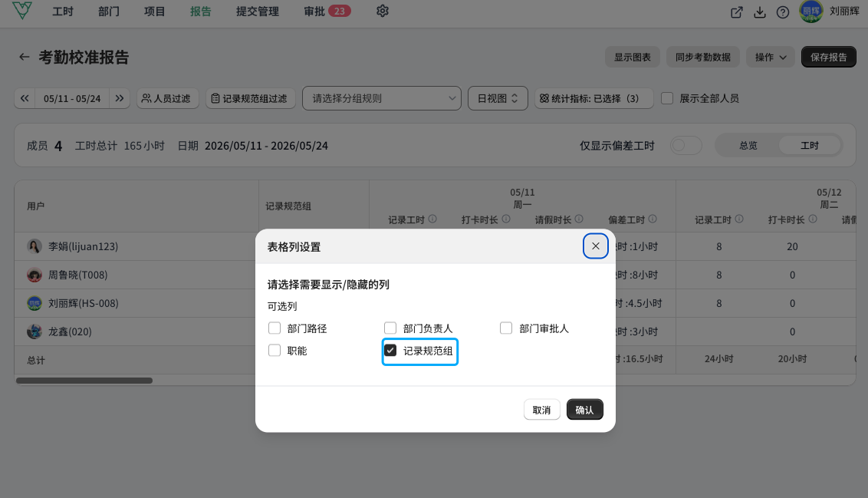Toggle the 仅显示偏差工时 switch
The width and height of the screenshot is (868, 498).
686,145
